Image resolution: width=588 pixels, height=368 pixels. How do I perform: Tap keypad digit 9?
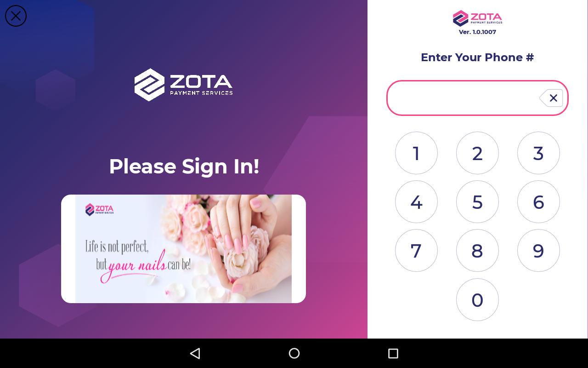pyautogui.click(x=538, y=251)
